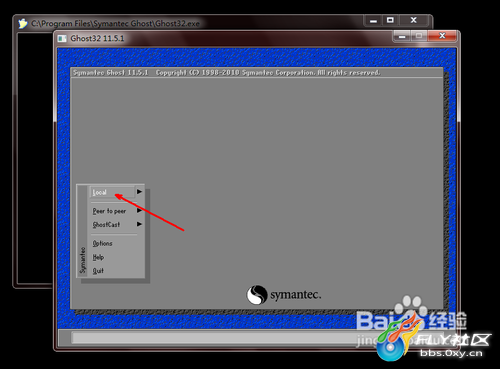Minimize the Ghost32 11.5.1 window
Image resolution: width=500 pixels, height=369 pixels.
point(402,36)
